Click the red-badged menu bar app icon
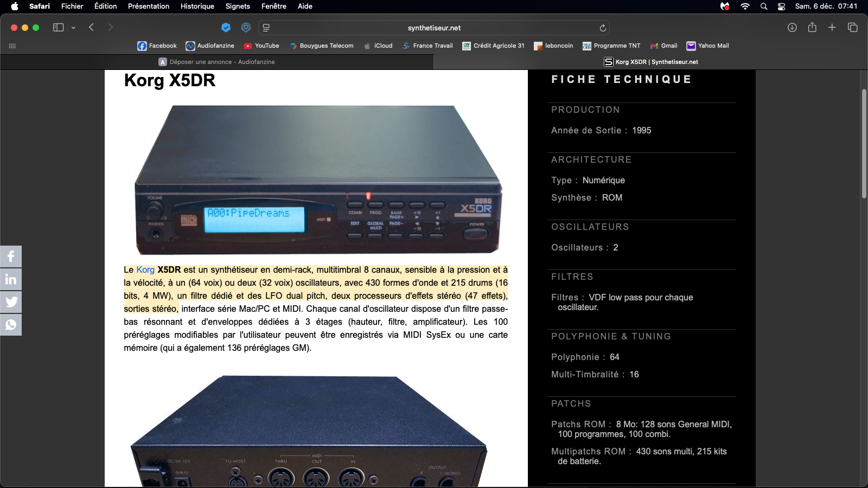This screenshot has width=868, height=488. (x=725, y=7)
